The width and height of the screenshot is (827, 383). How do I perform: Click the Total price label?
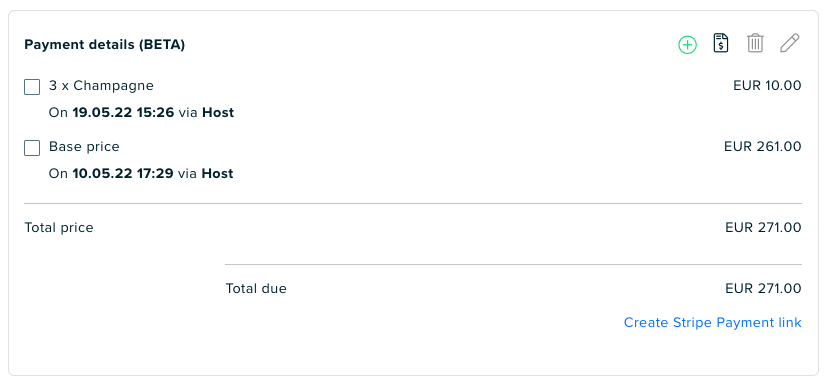pyautogui.click(x=59, y=228)
